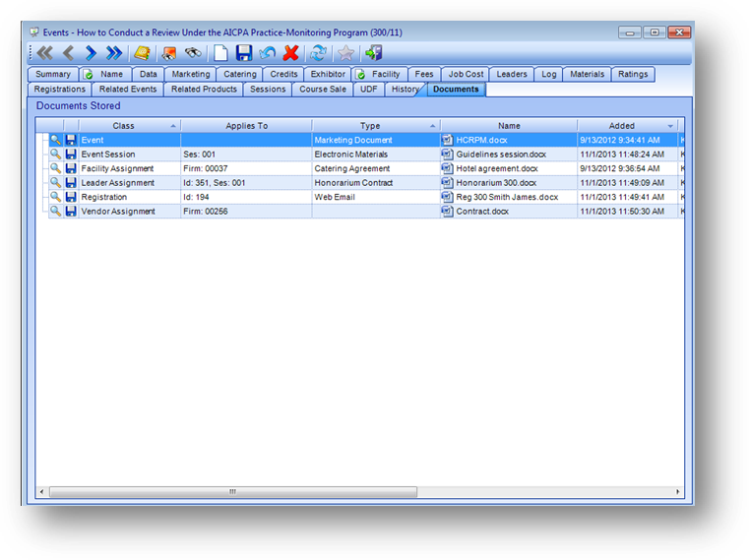Viewport: 749px width, 560px height.
Task: Go to the previous record arrow
Action: 68,53
